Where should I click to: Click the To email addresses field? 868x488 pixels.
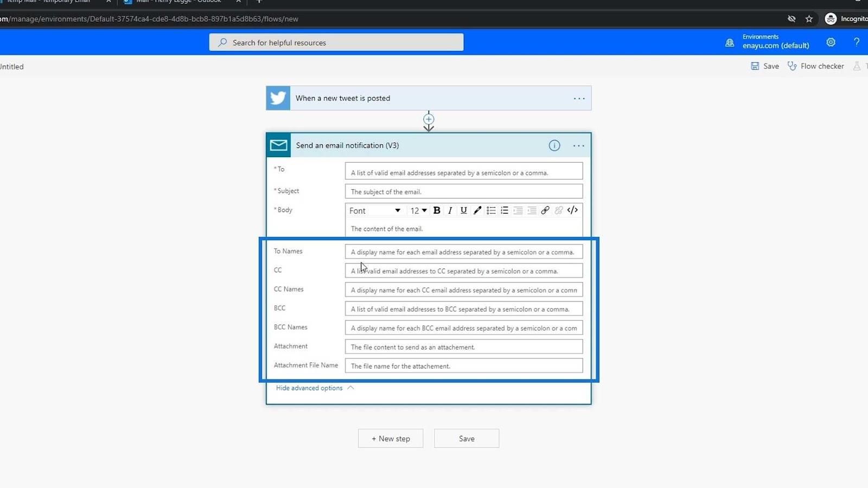[464, 172]
